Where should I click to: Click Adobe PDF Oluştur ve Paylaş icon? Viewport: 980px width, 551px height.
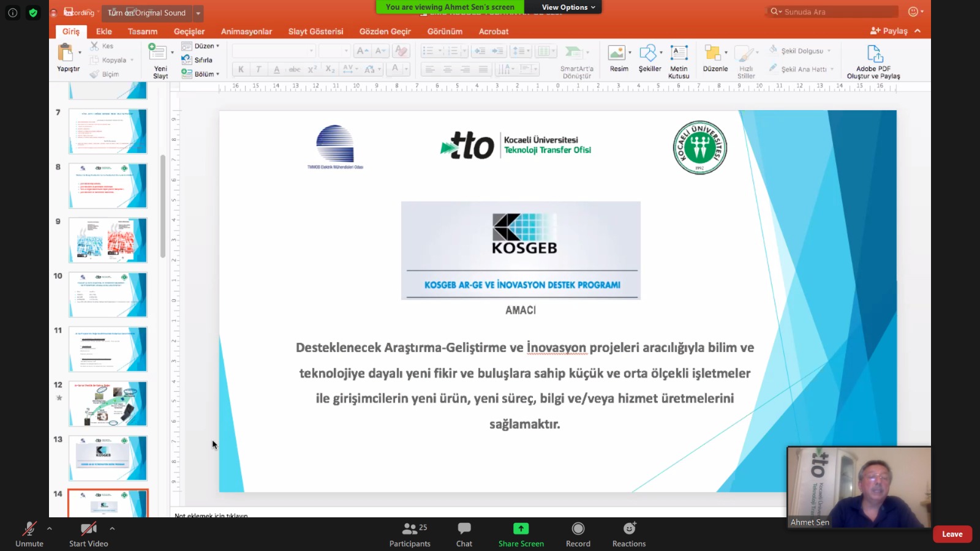875,53
